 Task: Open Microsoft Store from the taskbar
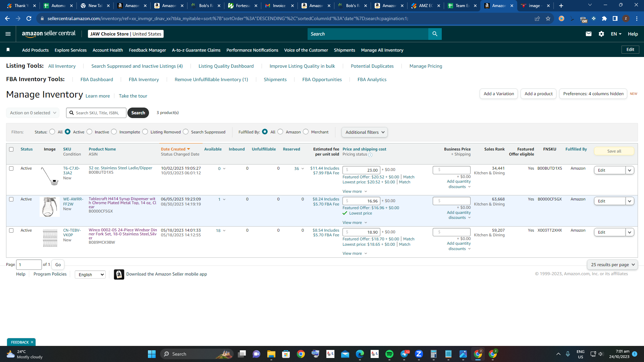pyautogui.click(x=286, y=354)
